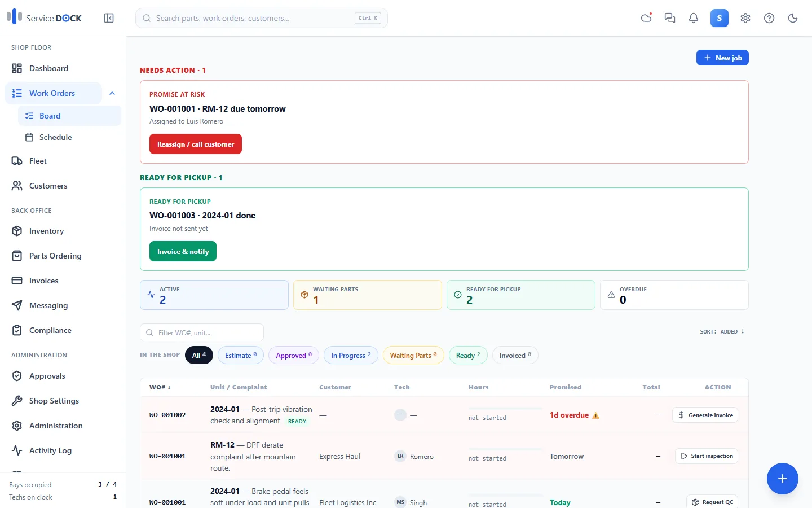Go to Dashboard in sidebar
The image size is (812, 508).
pyautogui.click(x=63, y=68)
